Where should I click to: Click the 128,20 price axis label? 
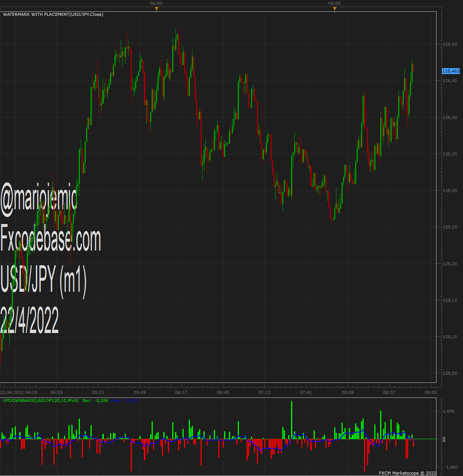450,264
